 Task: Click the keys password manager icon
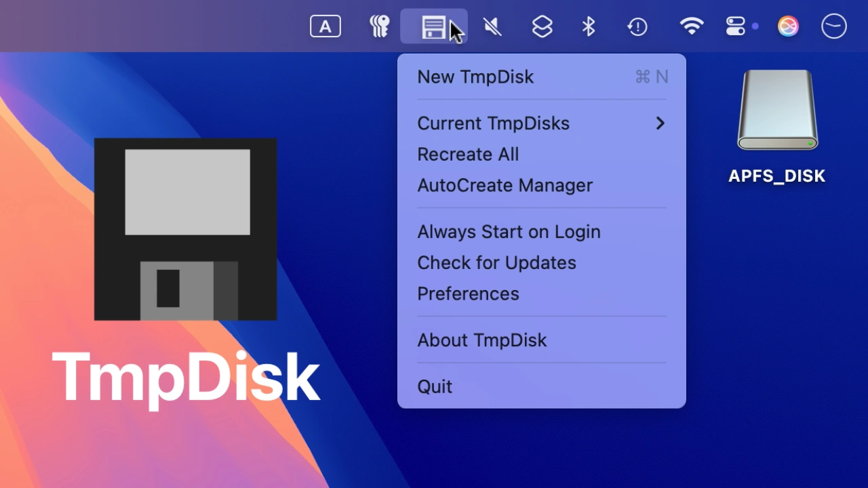(380, 26)
